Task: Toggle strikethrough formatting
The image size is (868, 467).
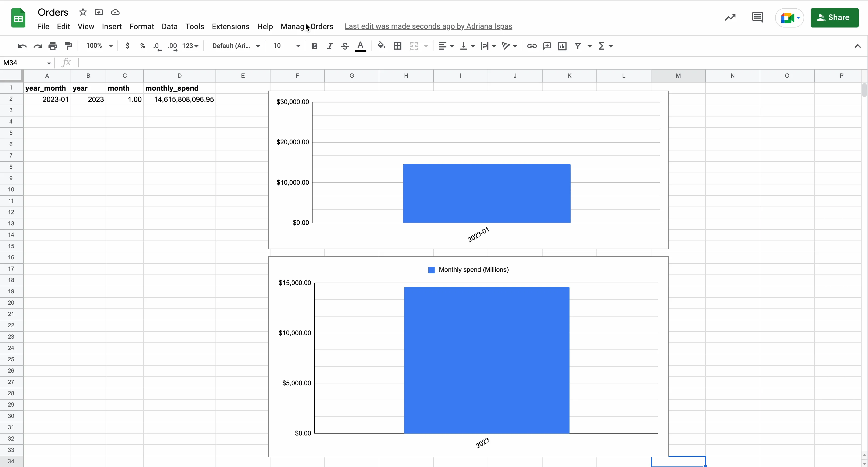Action: 345,46
